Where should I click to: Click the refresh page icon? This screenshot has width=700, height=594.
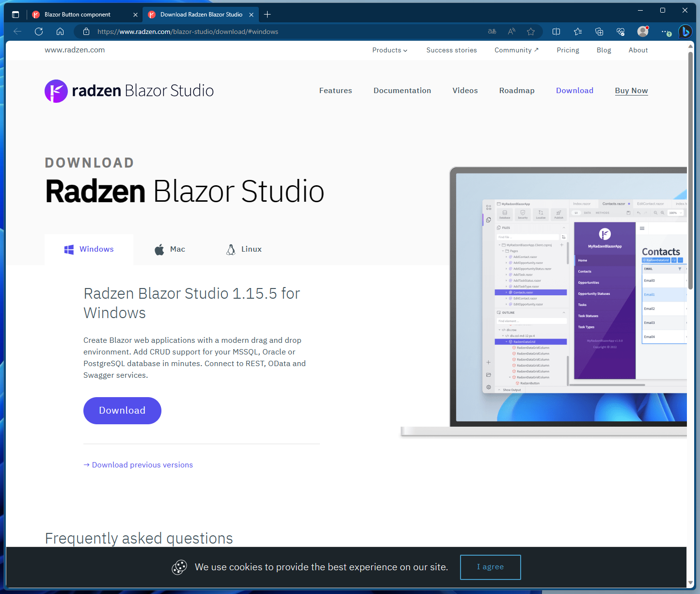click(x=38, y=32)
